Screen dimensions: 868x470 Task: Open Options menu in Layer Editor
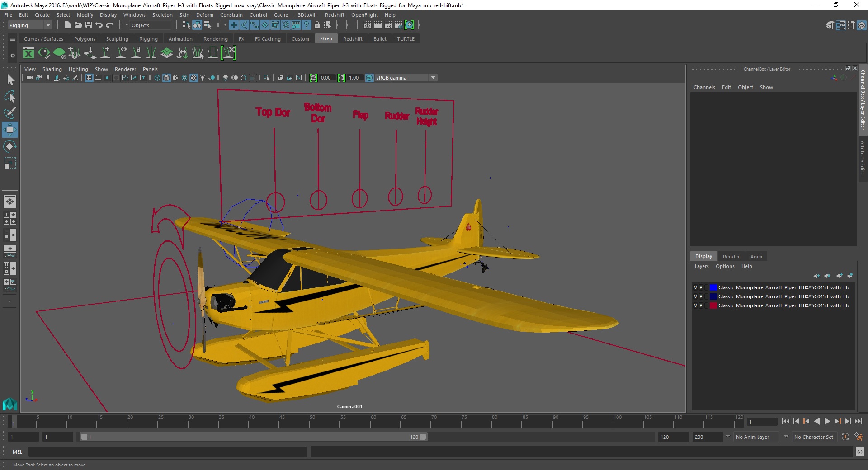(x=725, y=266)
